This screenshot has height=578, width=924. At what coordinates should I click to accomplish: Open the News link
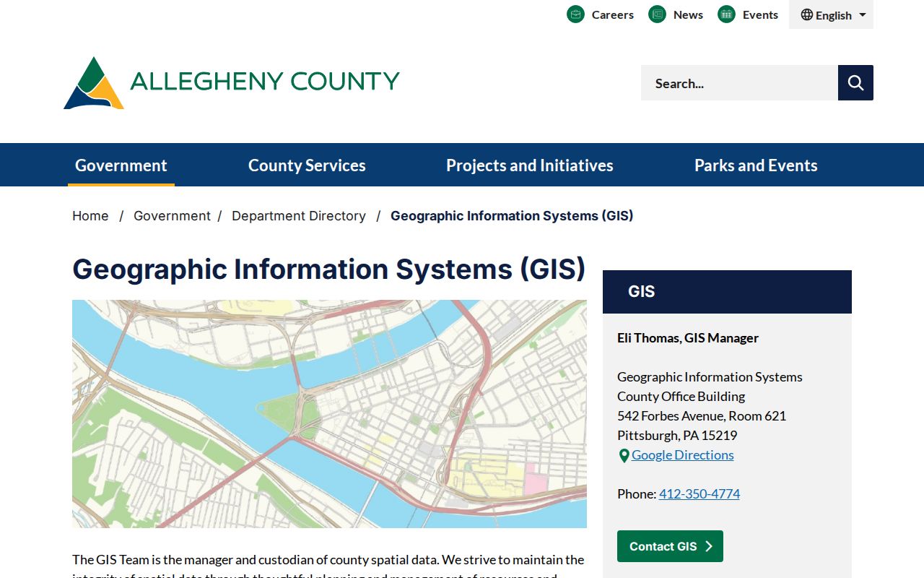(x=688, y=14)
